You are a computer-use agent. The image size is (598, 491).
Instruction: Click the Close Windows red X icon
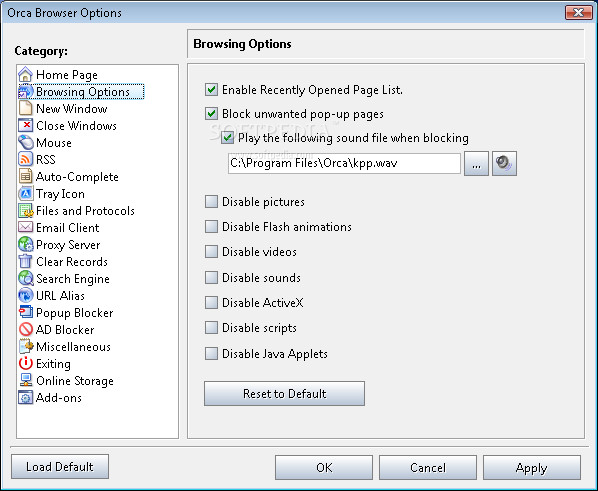(26, 126)
